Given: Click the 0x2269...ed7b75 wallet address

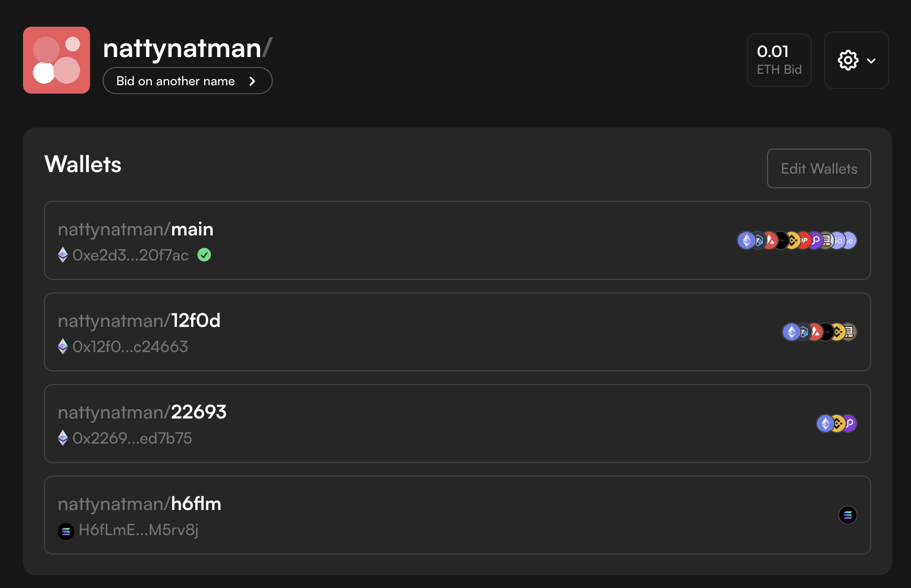Looking at the screenshot, I should point(132,438).
